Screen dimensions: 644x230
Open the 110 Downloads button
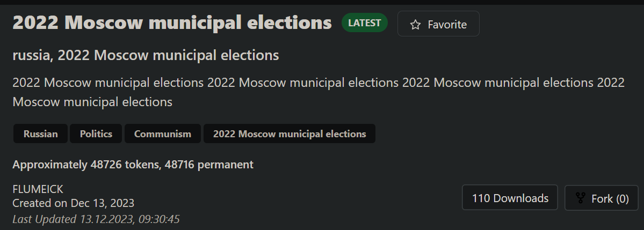pyautogui.click(x=510, y=198)
